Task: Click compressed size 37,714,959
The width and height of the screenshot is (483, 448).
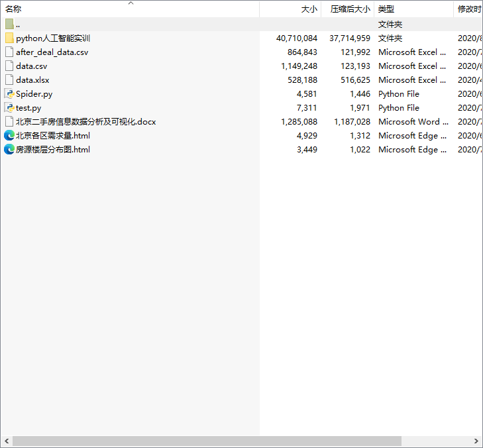Action: (x=350, y=38)
